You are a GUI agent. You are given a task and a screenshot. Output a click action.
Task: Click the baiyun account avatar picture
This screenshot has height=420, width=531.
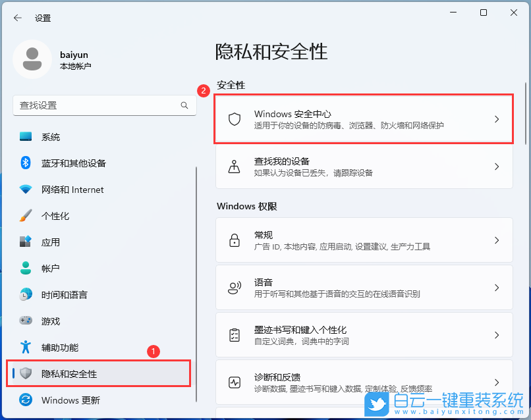pos(33,59)
